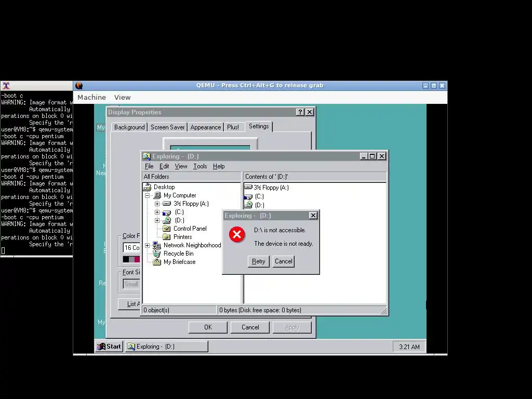Screen dimensions: 532x399
Task: Open the File menu in Explorer
Action: coord(149,166)
